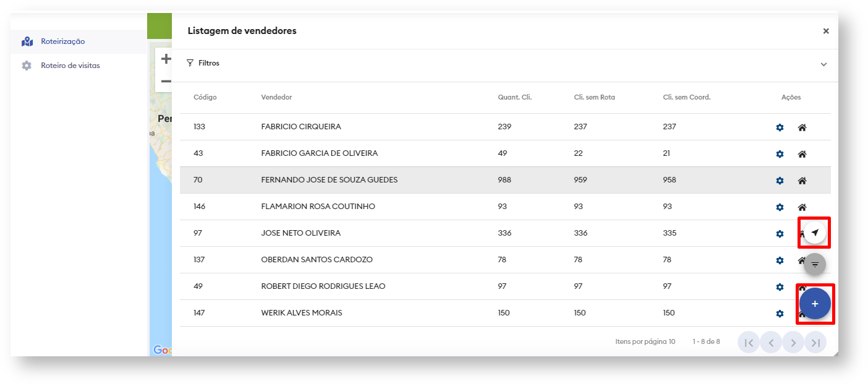Image resolution: width=868 pixels, height=386 pixels.
Task: Click the gray filter floating button
Action: pos(815,264)
